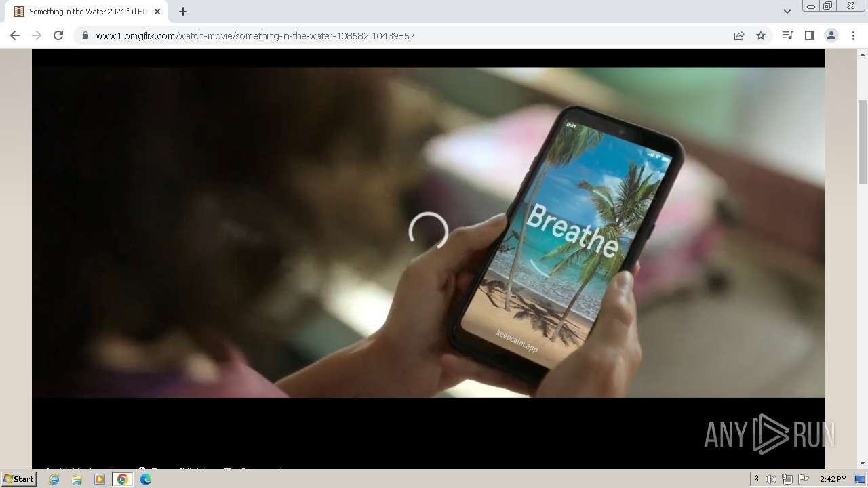Click the scrollbar up arrow
The image size is (868, 488).
[863, 54]
